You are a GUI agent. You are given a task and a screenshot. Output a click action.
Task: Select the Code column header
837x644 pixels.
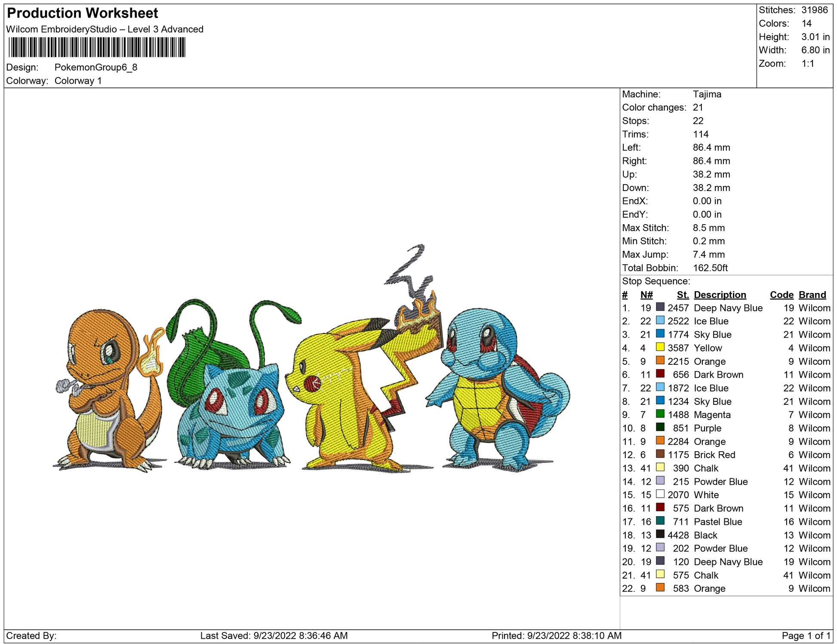click(x=781, y=295)
